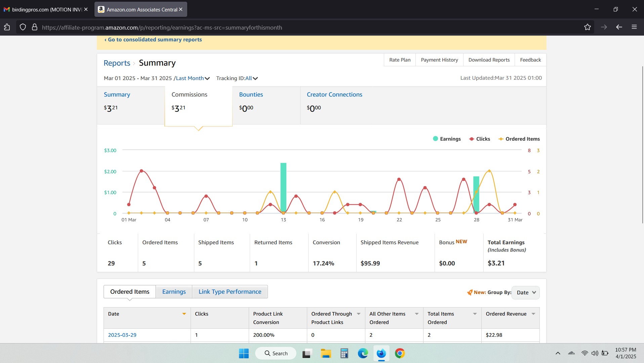
Task: Open Ordered Through Product Links column filter
Action: coord(359,314)
